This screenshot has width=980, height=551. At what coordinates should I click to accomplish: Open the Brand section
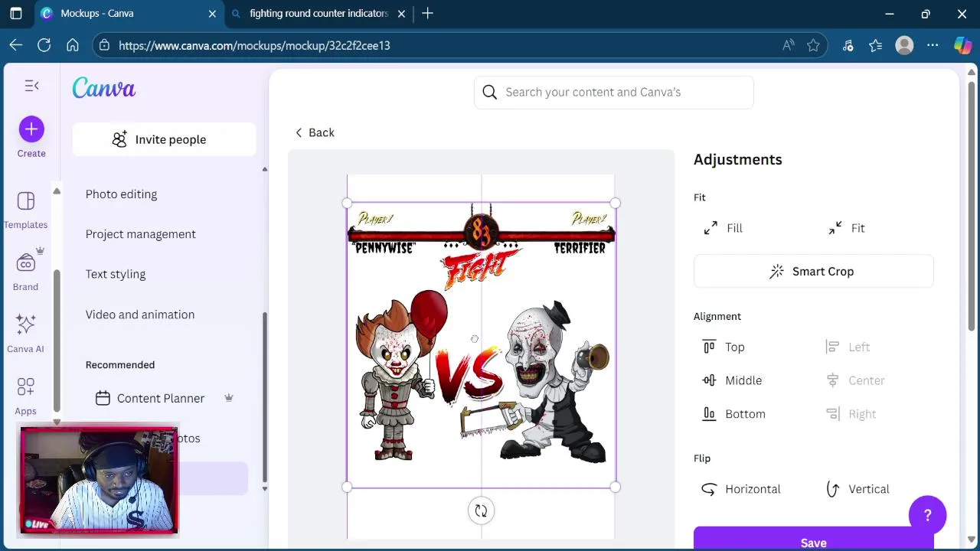[x=25, y=272]
